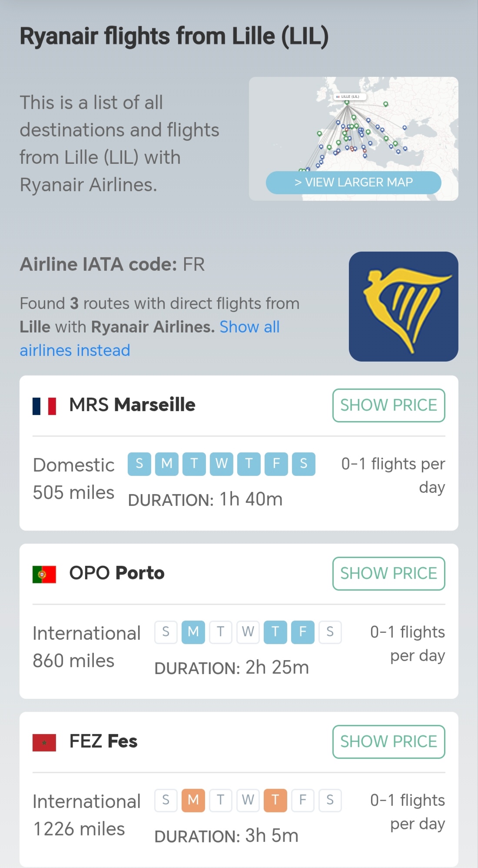Select the Sunday badge for Marseille

point(139,464)
